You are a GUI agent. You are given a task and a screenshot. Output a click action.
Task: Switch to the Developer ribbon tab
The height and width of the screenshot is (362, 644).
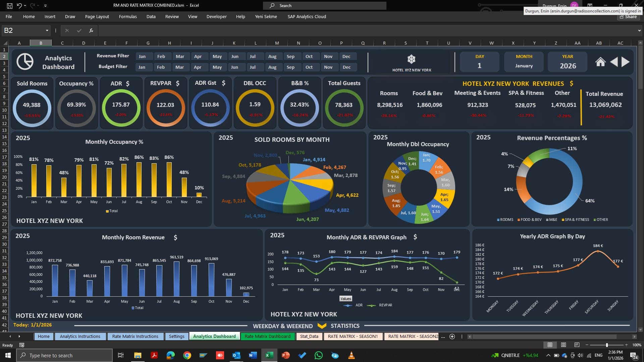click(x=216, y=16)
